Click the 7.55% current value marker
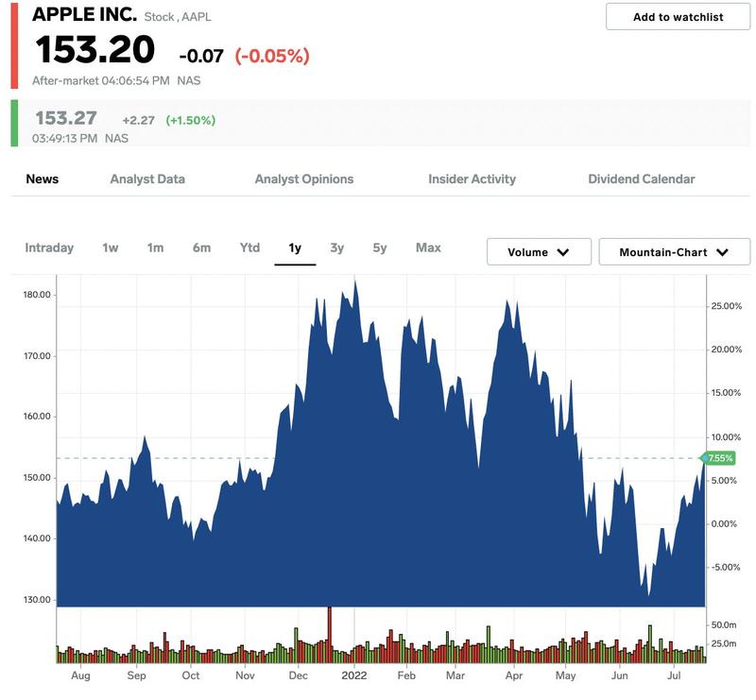 (718, 458)
